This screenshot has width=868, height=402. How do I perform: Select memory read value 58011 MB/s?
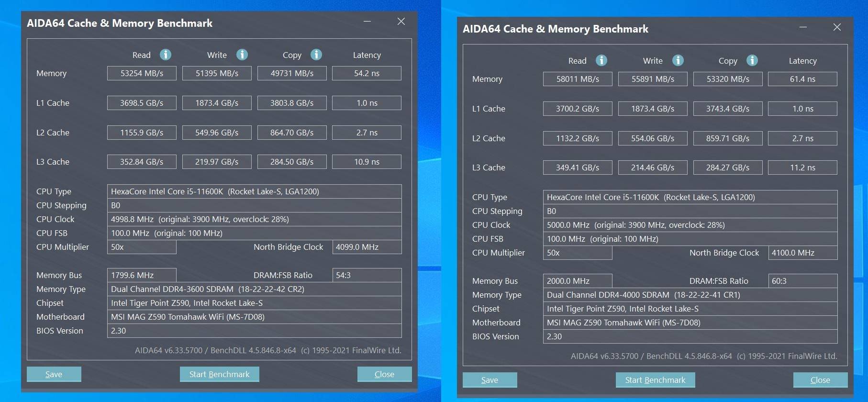pyautogui.click(x=578, y=79)
